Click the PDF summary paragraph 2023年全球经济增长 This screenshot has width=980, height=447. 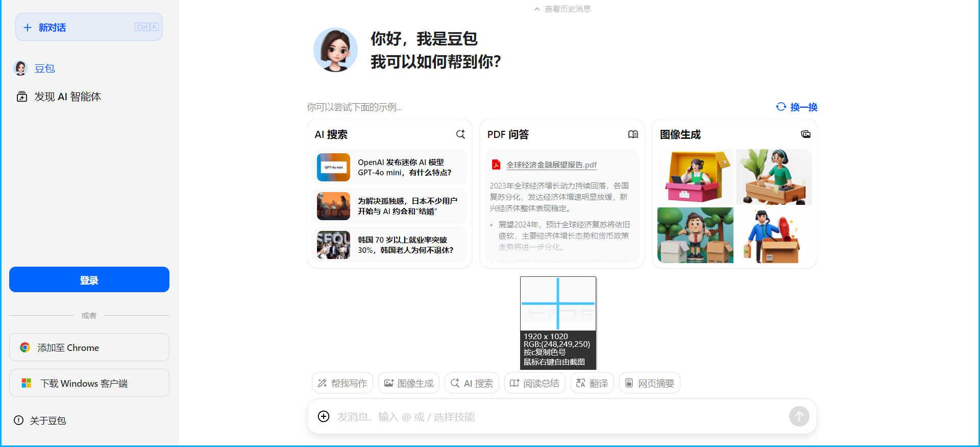click(559, 197)
